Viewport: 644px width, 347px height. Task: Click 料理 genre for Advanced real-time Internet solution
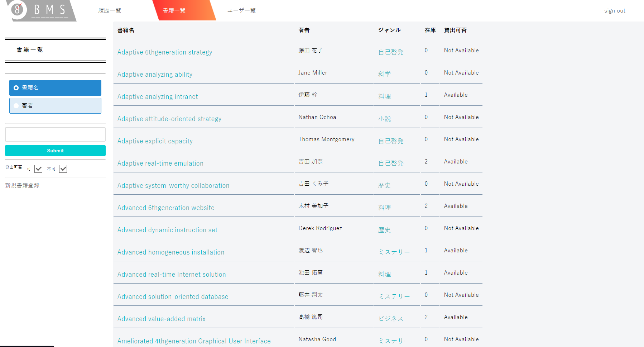384,275
